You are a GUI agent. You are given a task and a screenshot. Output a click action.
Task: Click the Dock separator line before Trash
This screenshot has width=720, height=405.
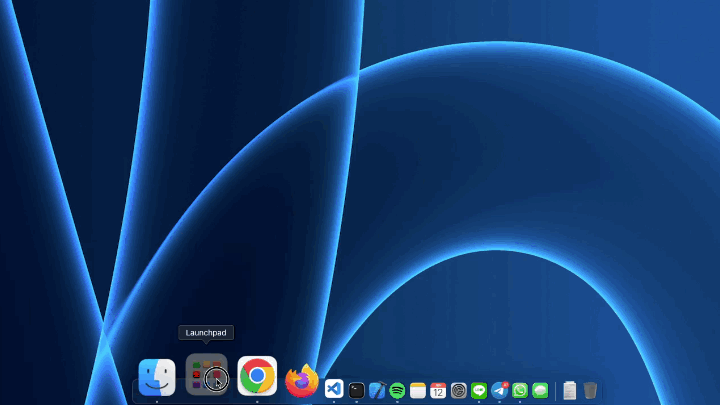pos(556,391)
